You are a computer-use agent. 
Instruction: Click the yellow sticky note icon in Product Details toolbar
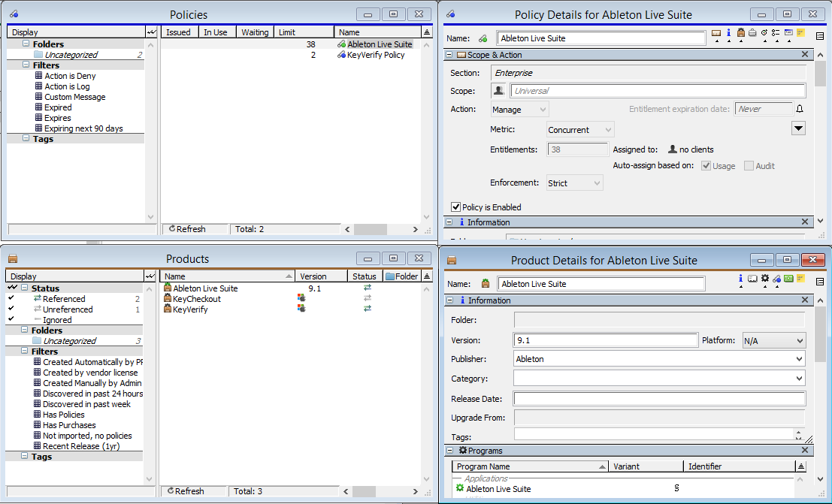(800, 279)
